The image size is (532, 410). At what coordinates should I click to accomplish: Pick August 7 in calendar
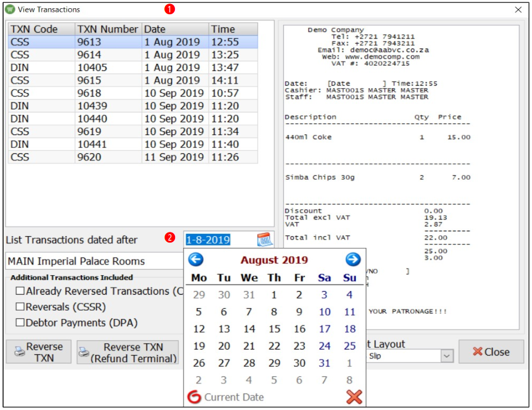coord(249,311)
